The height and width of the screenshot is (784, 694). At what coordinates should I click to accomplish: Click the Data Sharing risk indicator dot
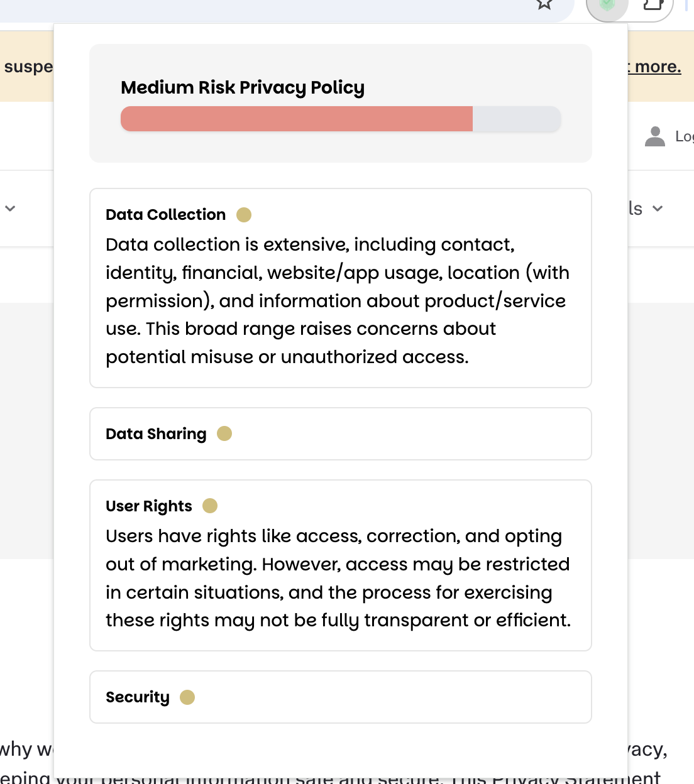pyautogui.click(x=224, y=433)
